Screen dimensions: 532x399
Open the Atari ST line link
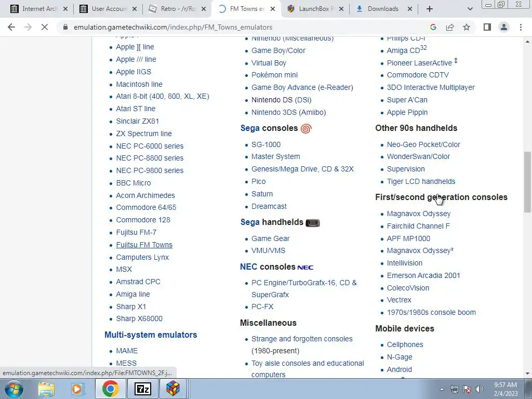coord(136,109)
